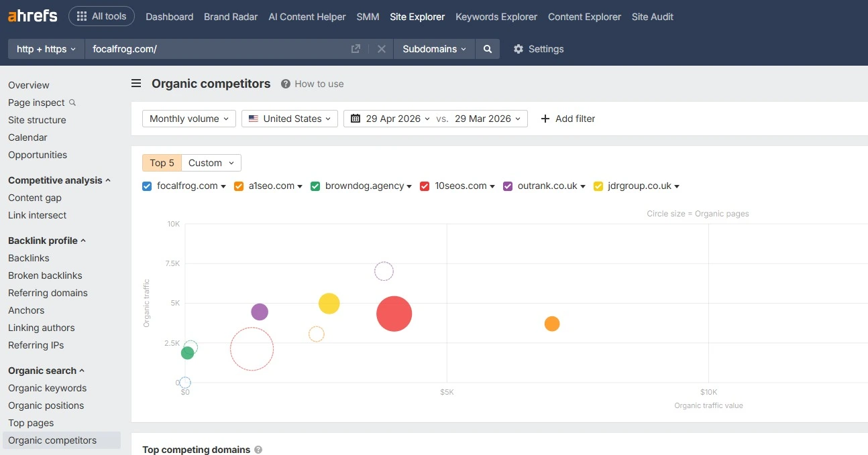Toggle the hamburger sidebar menu icon
868x455 pixels.
(136, 84)
